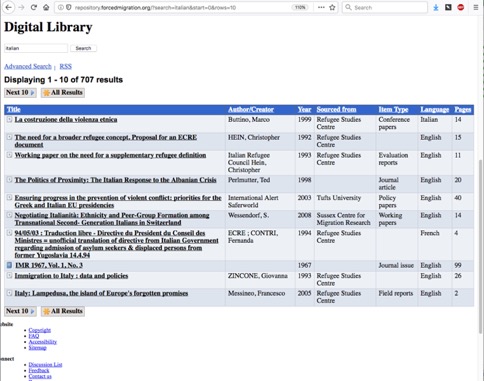Open the Feedback footer link
Viewport: 484px width, 381px height.
pyautogui.click(x=39, y=370)
